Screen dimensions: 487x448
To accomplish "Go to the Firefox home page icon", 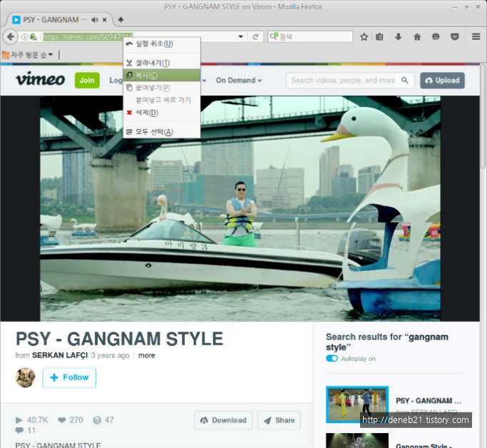I will [x=417, y=37].
